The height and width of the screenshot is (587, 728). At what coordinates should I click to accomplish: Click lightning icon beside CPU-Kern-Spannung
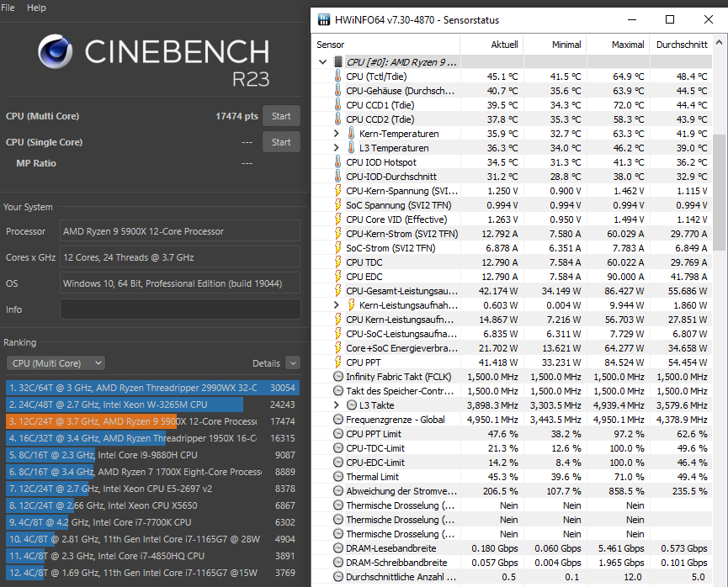pyautogui.click(x=338, y=191)
